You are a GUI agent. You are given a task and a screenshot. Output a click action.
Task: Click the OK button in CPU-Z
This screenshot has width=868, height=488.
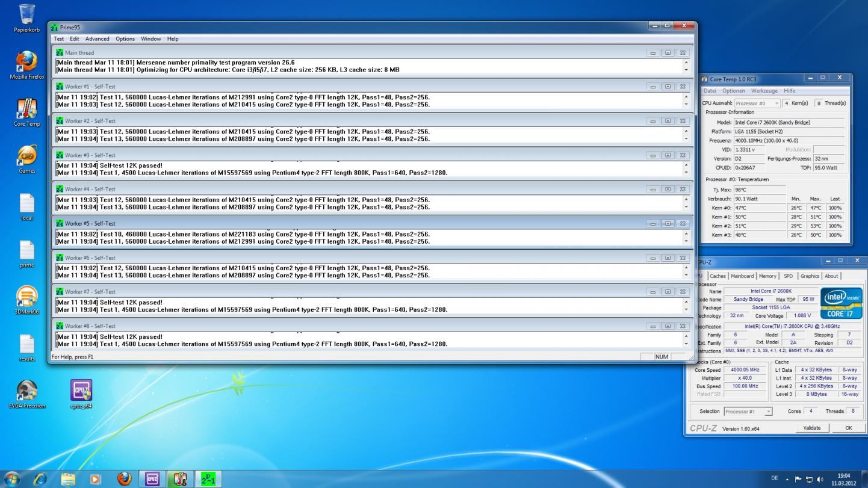pyautogui.click(x=849, y=428)
